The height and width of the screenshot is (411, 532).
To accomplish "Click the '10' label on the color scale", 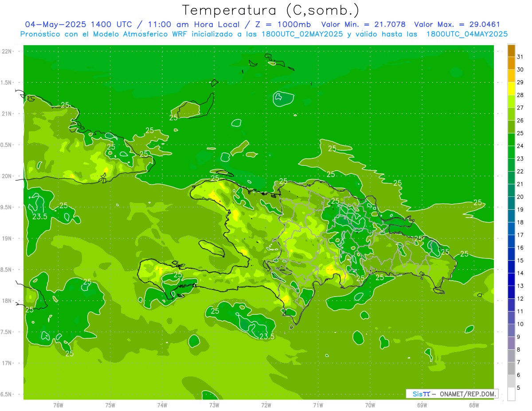I will [x=520, y=324].
